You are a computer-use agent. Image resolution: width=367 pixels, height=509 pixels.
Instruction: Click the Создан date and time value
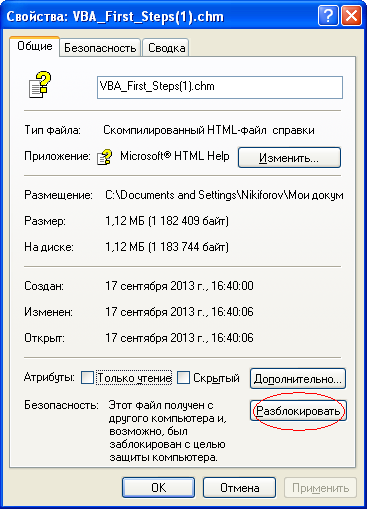tap(179, 286)
